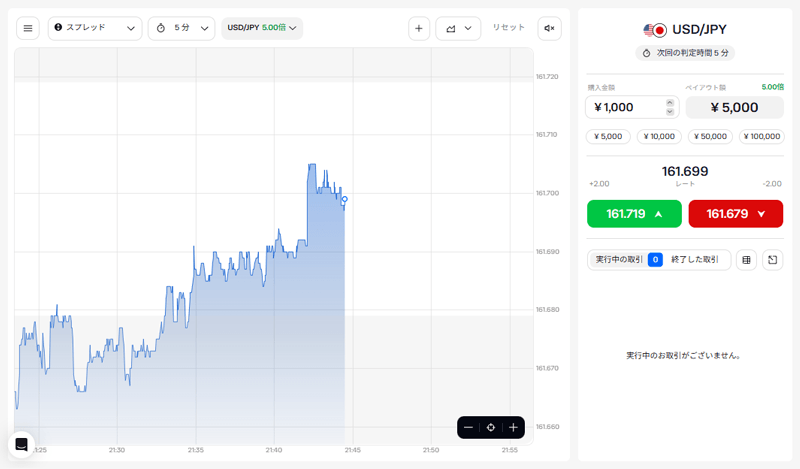Buy LOW at 161.679
Viewport: 800px width, 469px height.
click(736, 214)
